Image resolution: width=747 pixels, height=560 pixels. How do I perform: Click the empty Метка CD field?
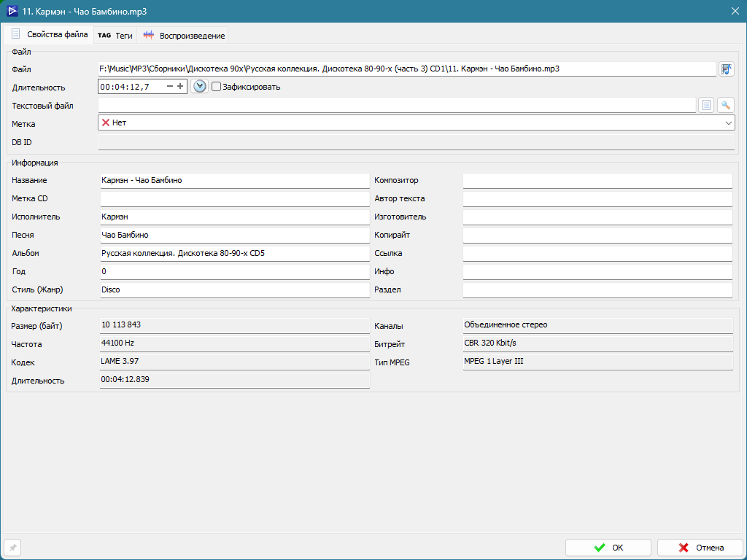(235, 198)
